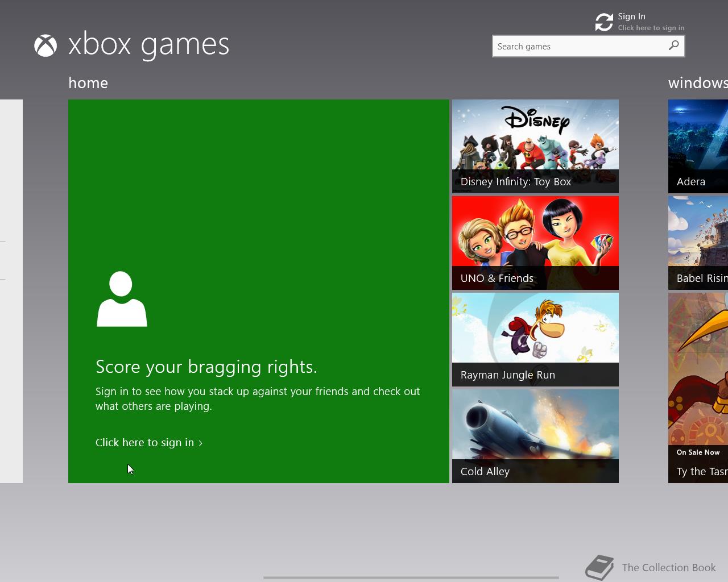Click the 'xbox games' title text
This screenshot has height=582, width=728.
pos(148,44)
